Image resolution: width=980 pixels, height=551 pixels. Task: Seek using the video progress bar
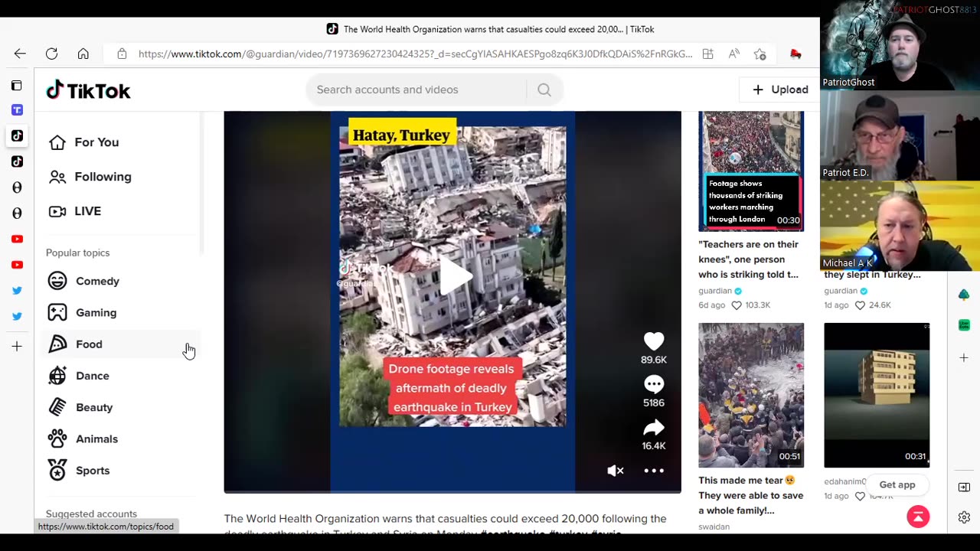coord(452,491)
